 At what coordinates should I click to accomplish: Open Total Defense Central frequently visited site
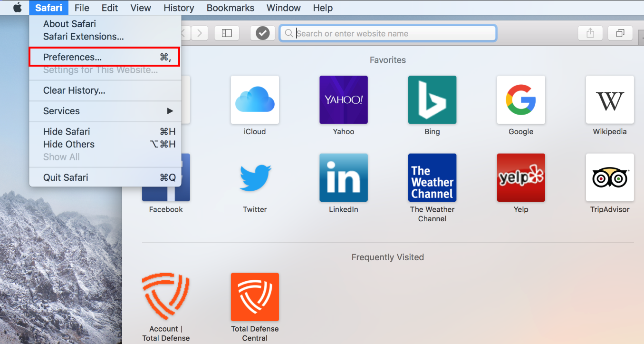pyautogui.click(x=255, y=297)
